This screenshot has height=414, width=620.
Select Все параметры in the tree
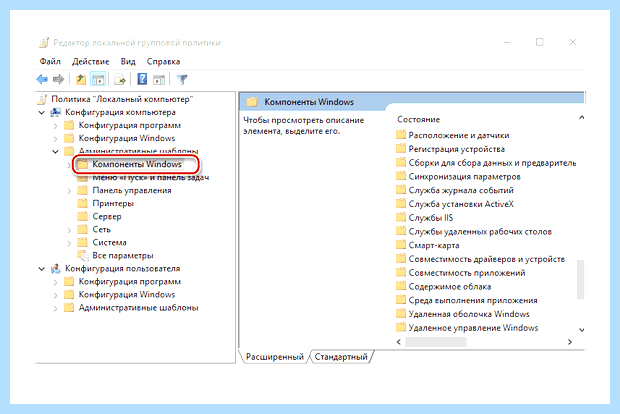click(123, 255)
